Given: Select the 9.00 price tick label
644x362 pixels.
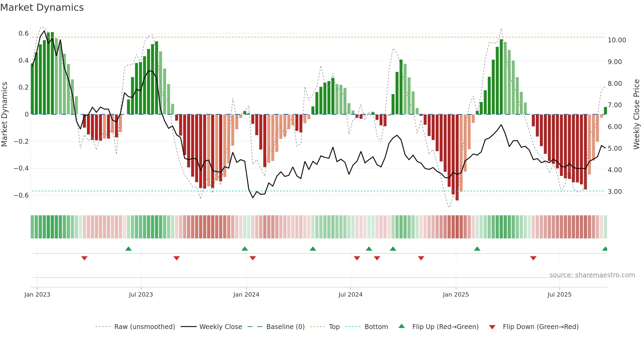Looking at the screenshot, I should pos(615,62).
